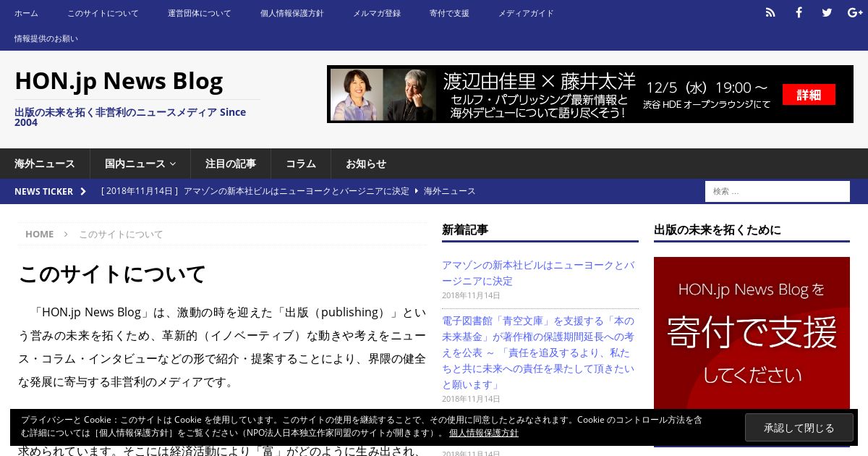Click the 出版の未来を拓くために sidebar heading
This screenshot has width=868, height=456.
click(x=718, y=229)
